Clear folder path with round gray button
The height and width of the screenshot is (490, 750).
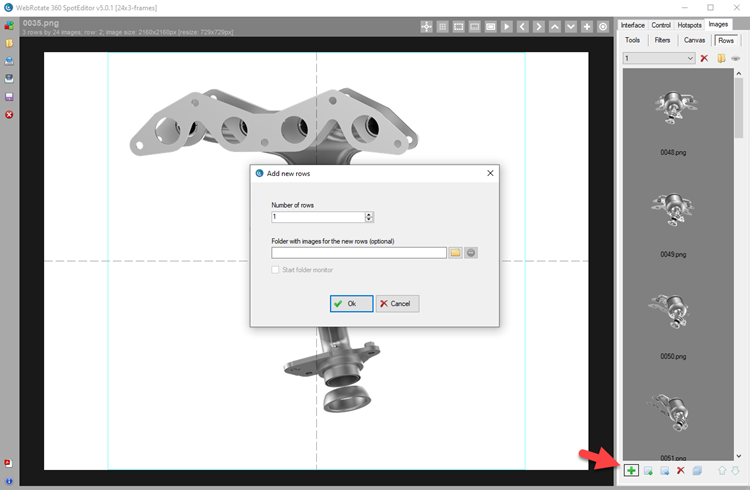tap(471, 253)
